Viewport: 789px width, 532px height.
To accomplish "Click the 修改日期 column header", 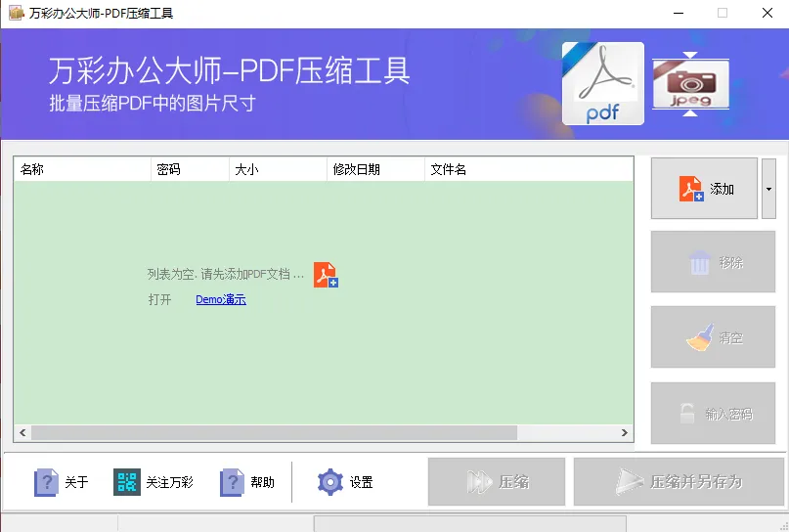I will (375, 169).
